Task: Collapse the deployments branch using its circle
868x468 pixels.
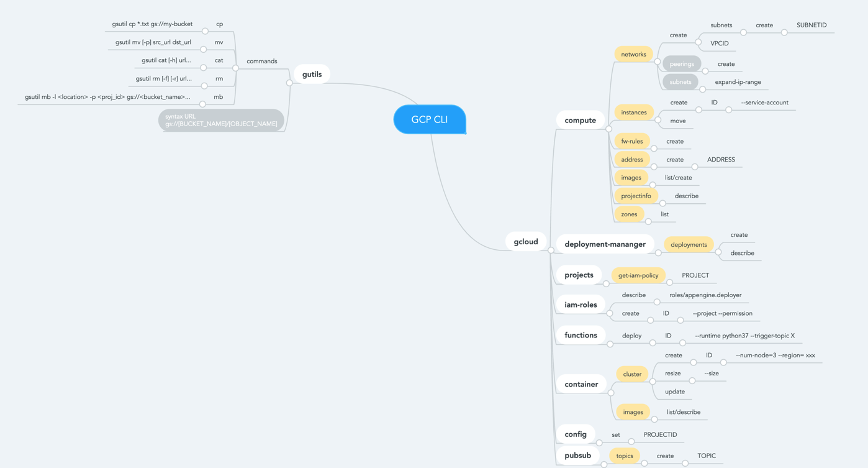Action: 718,252
